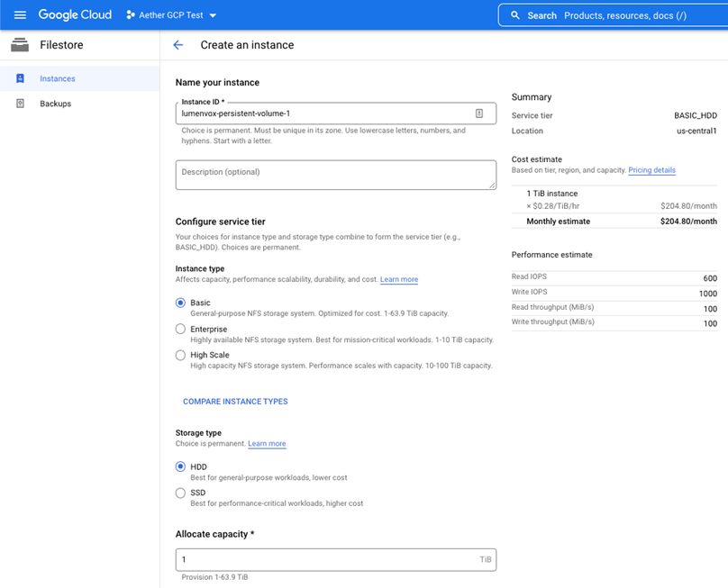
Task: Open the hamburger navigation menu
Action: click(20, 15)
